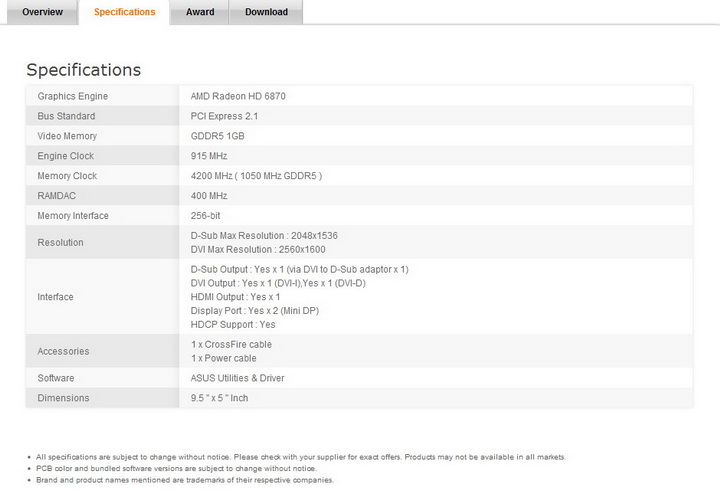Viewport: 720px width, 501px height.
Task: Click the brand and product names trademark note
Action: coord(185,480)
